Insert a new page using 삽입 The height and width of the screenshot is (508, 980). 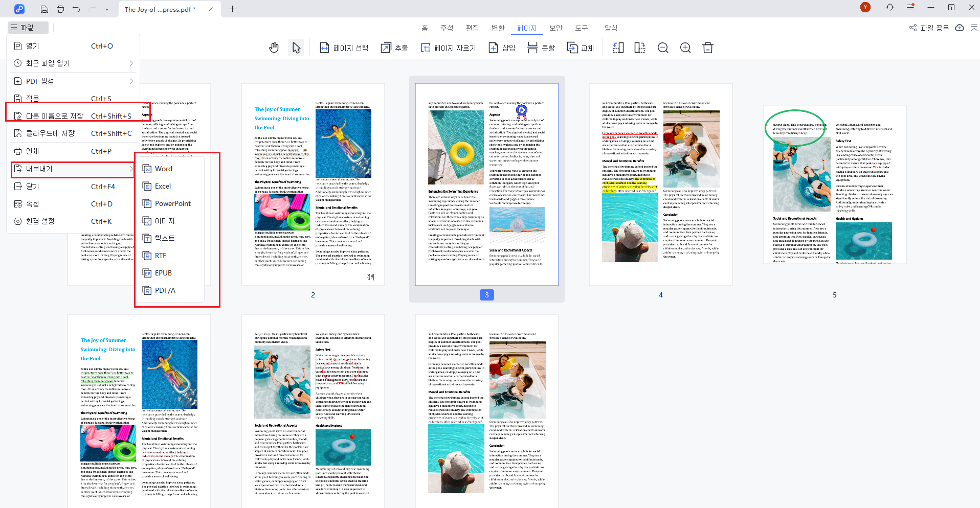tap(502, 48)
